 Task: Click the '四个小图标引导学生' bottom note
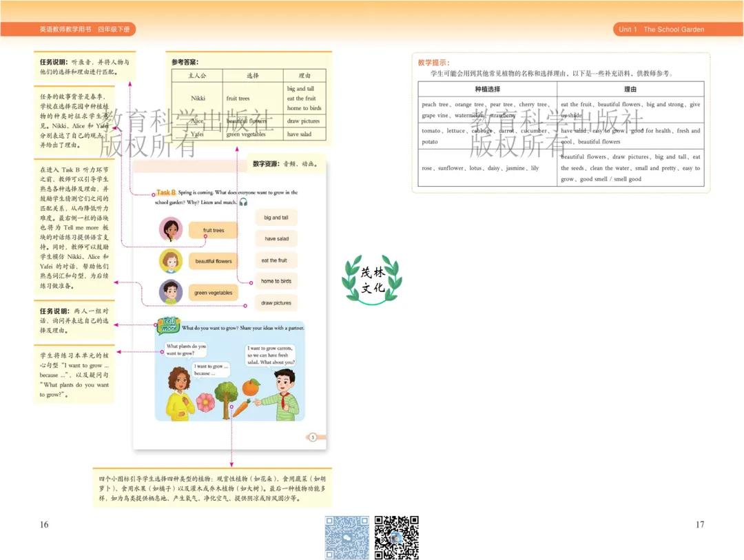(212, 488)
